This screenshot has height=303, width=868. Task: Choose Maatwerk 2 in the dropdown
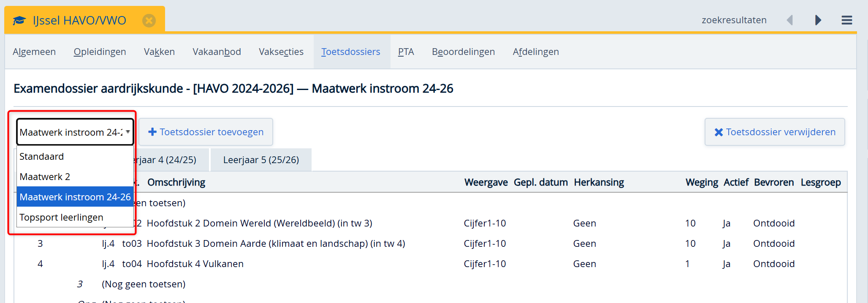(45, 177)
